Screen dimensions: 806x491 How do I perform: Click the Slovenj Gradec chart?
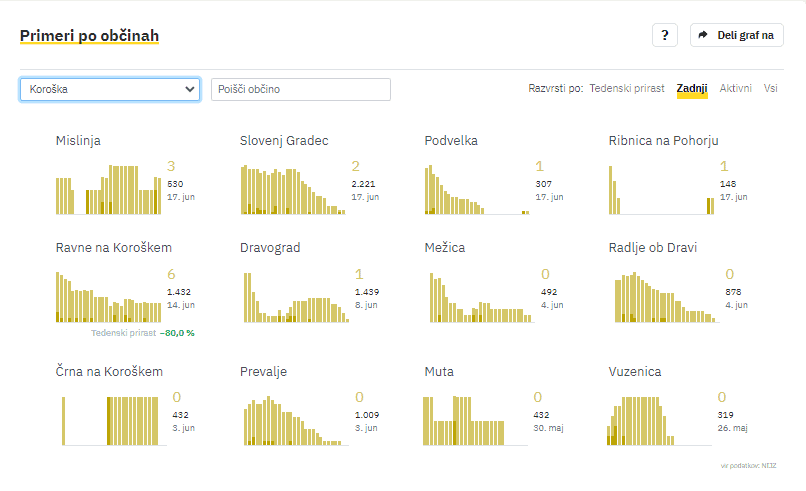click(293, 190)
